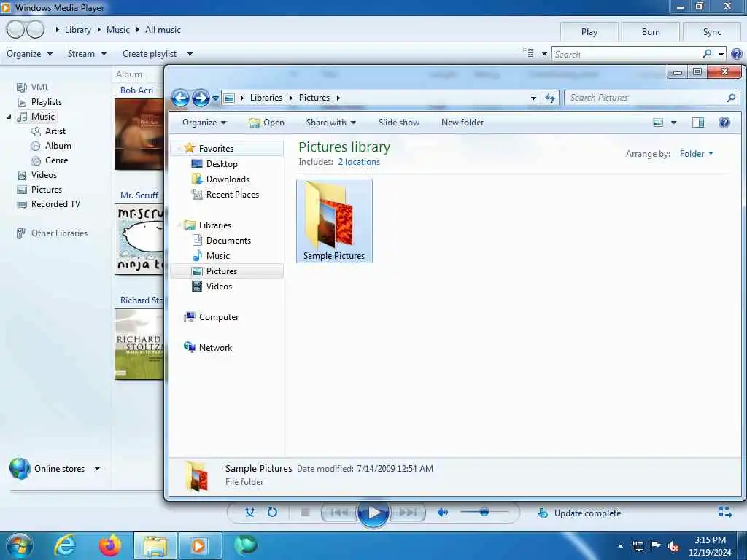Open Explorer recent pages dropdown arrow

coord(215,98)
